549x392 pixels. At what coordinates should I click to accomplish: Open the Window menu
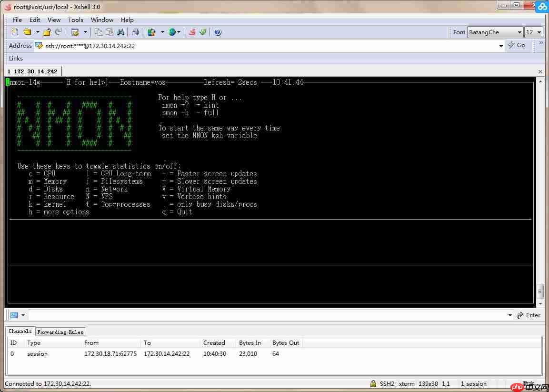pyautogui.click(x=102, y=20)
